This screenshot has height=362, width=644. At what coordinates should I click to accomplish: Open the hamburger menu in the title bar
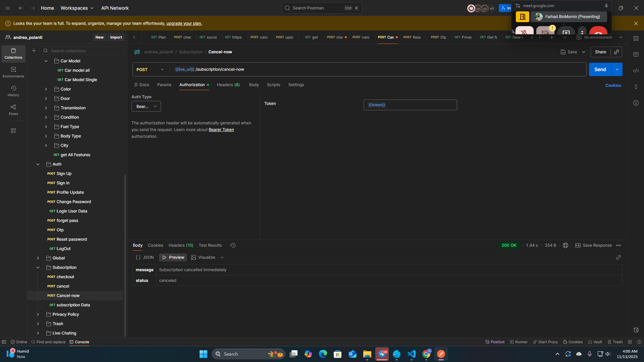[8, 8]
